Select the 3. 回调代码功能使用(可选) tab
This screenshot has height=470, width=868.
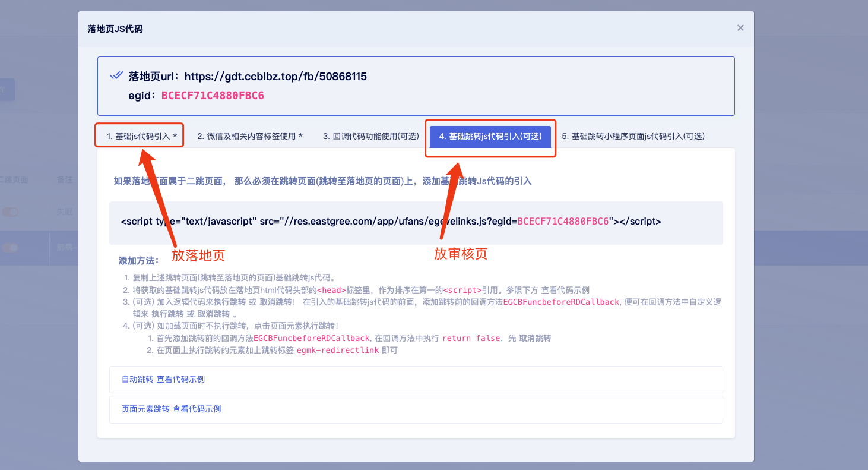[x=371, y=136]
